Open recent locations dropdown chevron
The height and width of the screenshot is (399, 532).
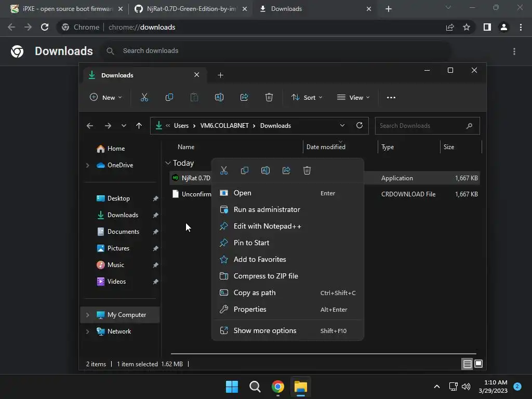point(124,126)
